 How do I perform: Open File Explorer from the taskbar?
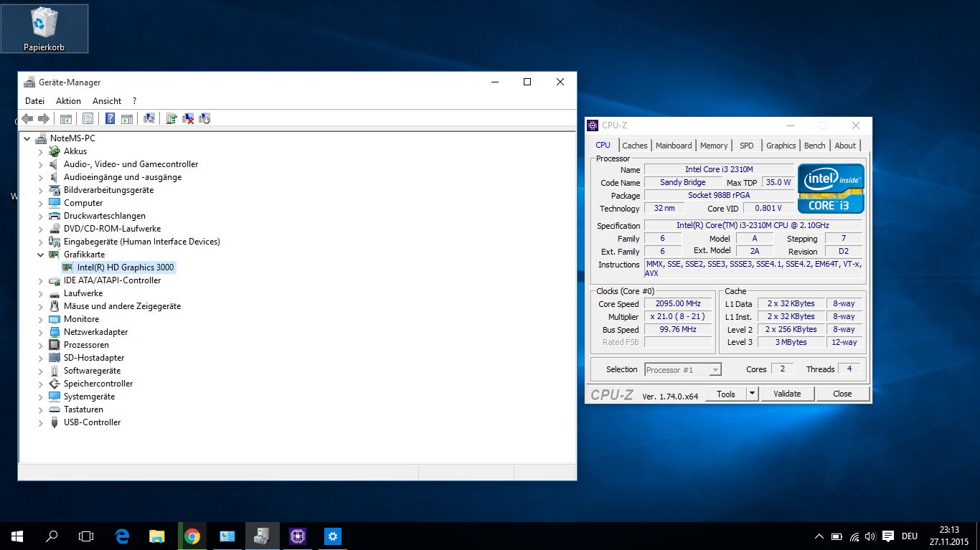pyautogui.click(x=156, y=536)
